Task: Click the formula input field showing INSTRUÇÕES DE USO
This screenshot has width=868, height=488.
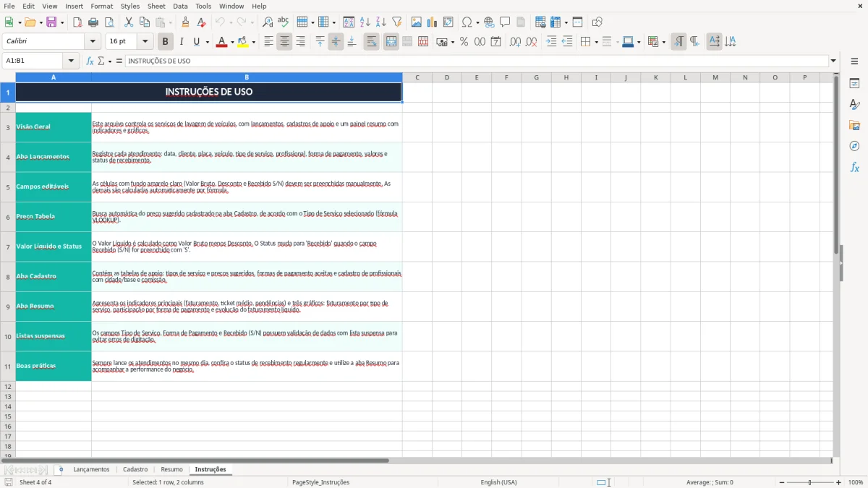Action: pyautogui.click(x=477, y=61)
